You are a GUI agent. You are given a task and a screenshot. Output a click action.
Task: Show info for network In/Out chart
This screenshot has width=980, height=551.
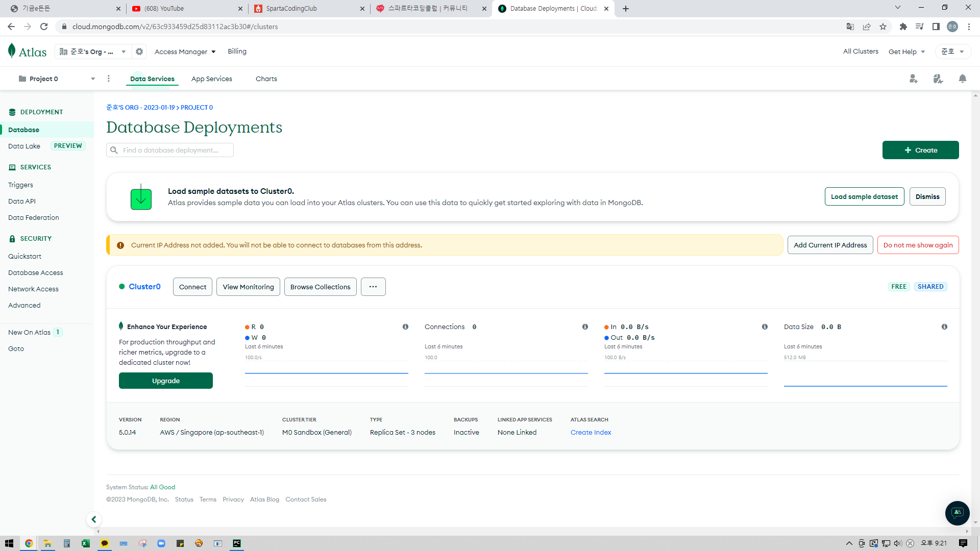tap(765, 327)
